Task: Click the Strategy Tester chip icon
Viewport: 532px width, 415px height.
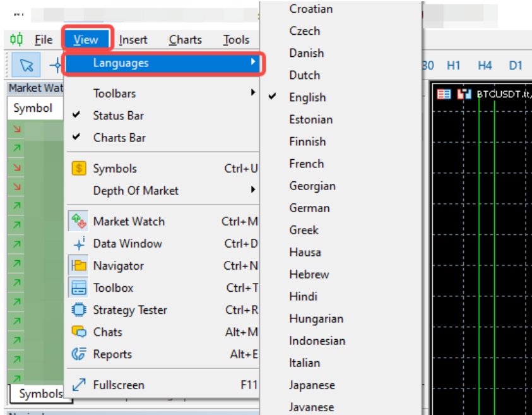Action: click(x=79, y=310)
